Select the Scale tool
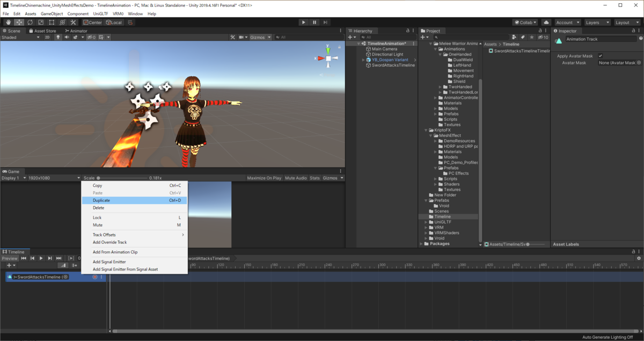The image size is (644, 341). pyautogui.click(x=41, y=23)
